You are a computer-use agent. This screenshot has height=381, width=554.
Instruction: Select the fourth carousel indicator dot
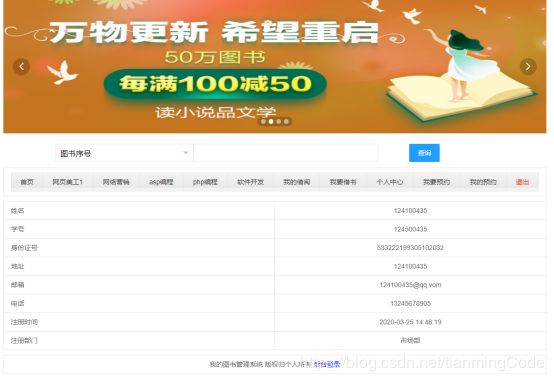point(287,122)
